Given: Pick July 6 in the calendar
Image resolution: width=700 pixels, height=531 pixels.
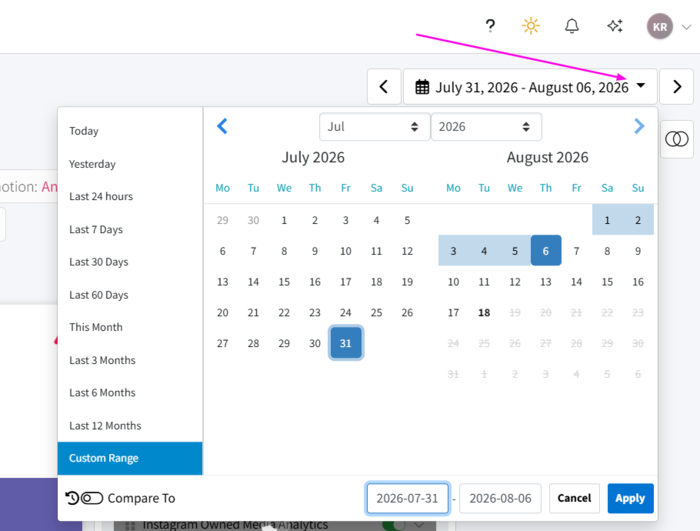Looking at the screenshot, I should [222, 251].
